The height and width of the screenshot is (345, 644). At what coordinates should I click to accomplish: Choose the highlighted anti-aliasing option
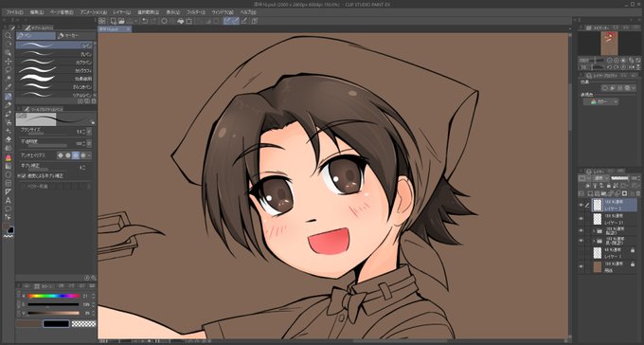[75, 155]
